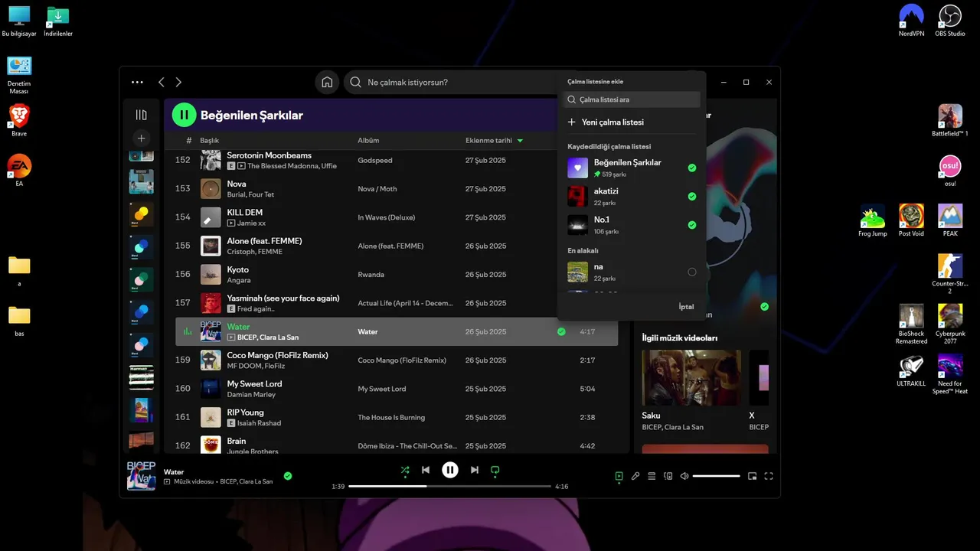
Task: Open 'Serotonin Moonbeams' track row
Action: pos(397,160)
